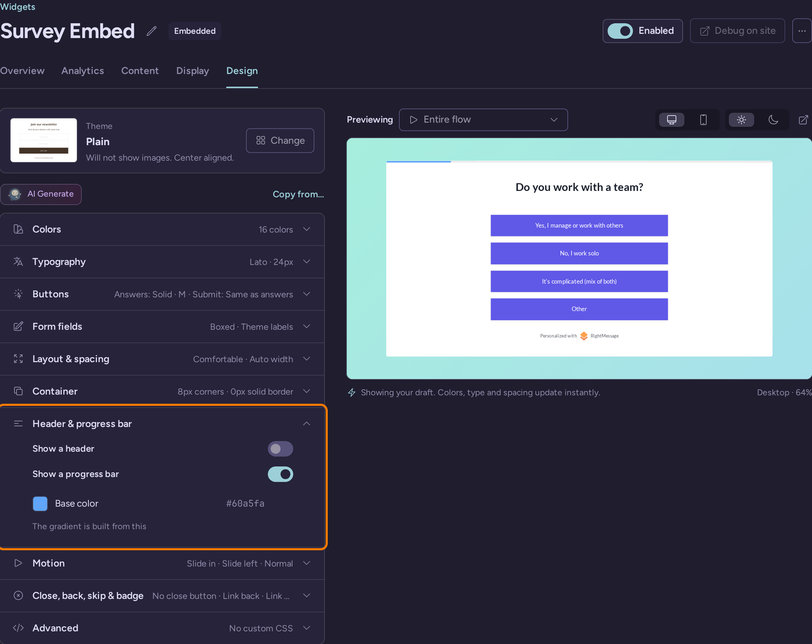This screenshot has width=812, height=644.
Task: Click the Plain theme thumbnail
Action: click(44, 141)
